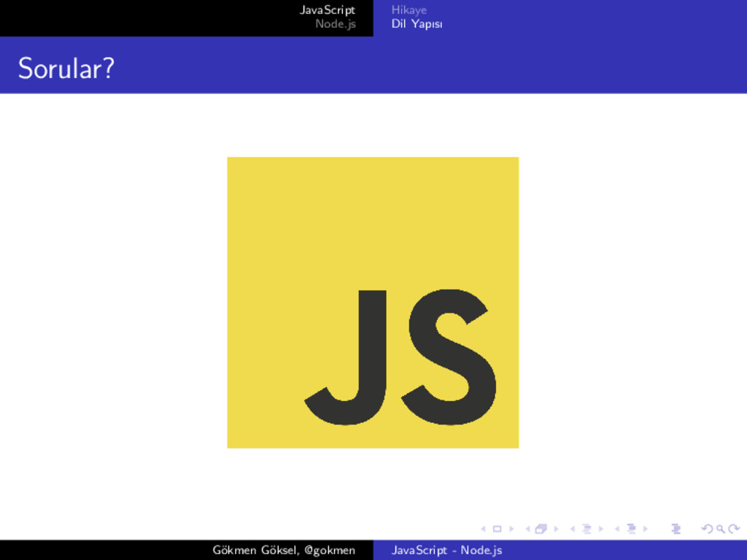Click the go forward curved arrow
This screenshot has height=560, width=747.
tap(734, 529)
